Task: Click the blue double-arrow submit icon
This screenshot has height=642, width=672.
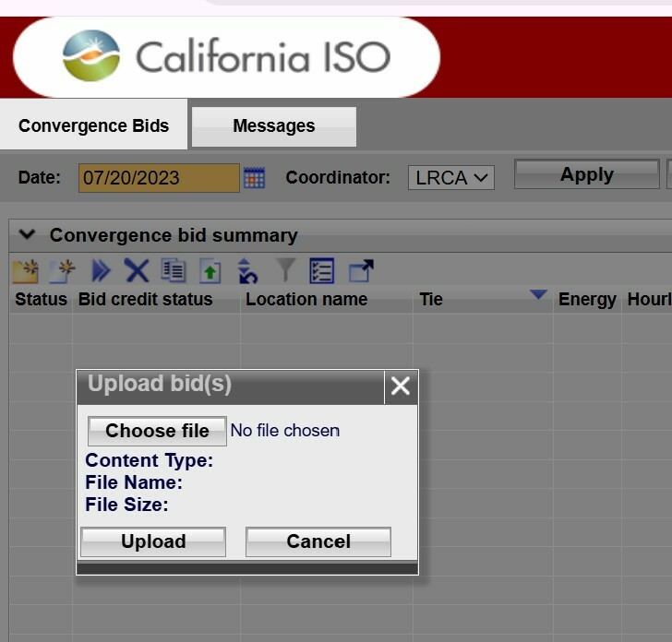Action: pos(101,271)
